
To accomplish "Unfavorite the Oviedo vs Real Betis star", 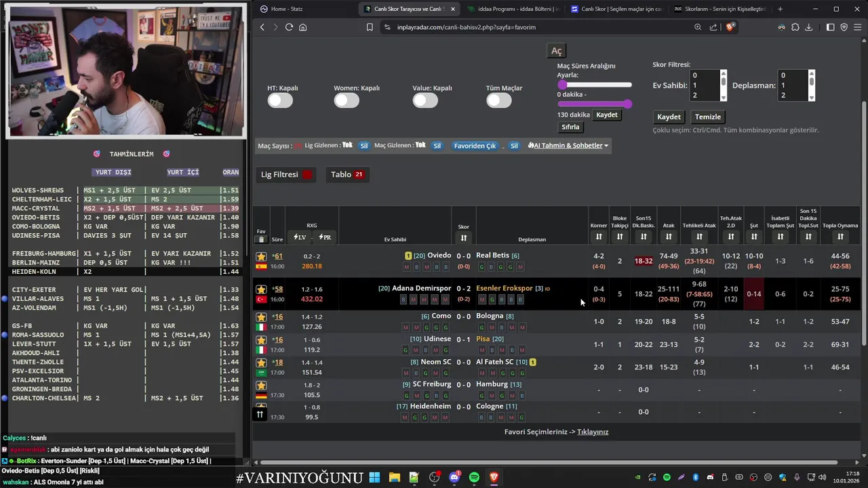I will click(261, 256).
